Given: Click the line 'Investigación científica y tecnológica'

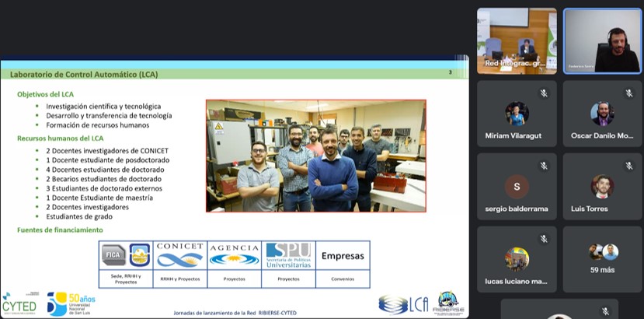Looking at the screenshot, I should point(103,106).
